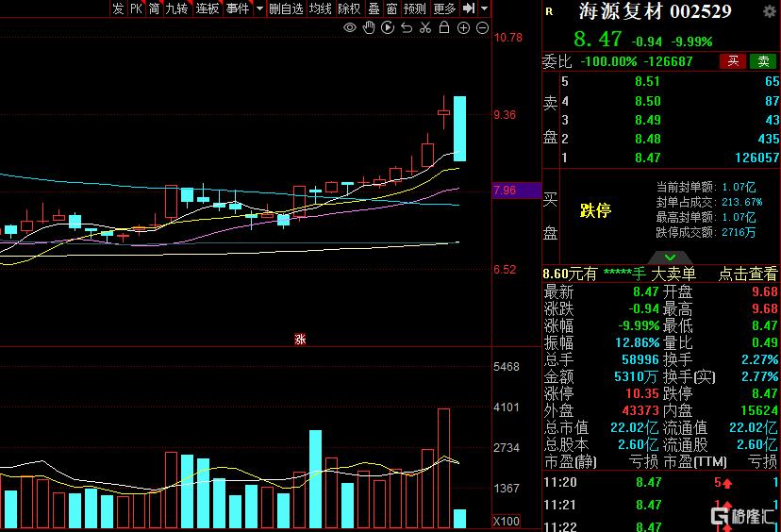
Task: Click the R margin-trading marker
Action: [549, 11]
